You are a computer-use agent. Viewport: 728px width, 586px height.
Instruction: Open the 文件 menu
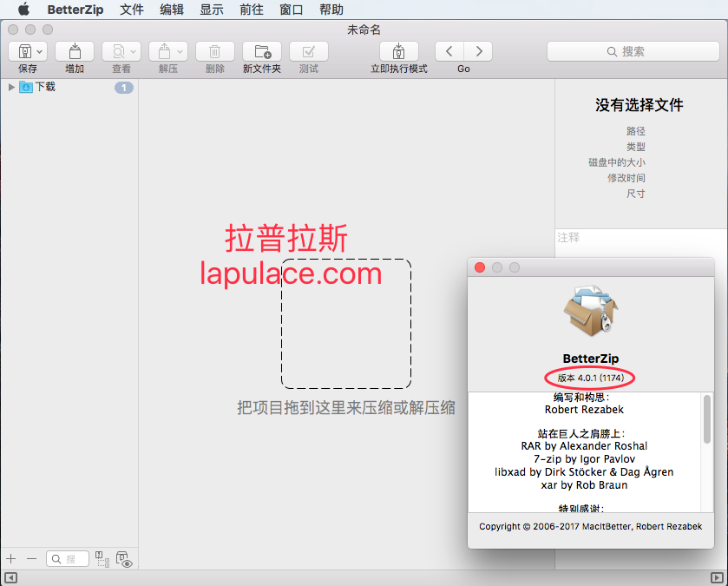132,10
